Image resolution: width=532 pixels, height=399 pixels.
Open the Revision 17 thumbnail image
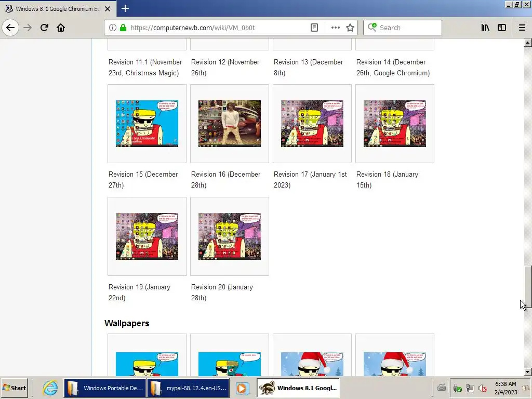click(x=312, y=124)
